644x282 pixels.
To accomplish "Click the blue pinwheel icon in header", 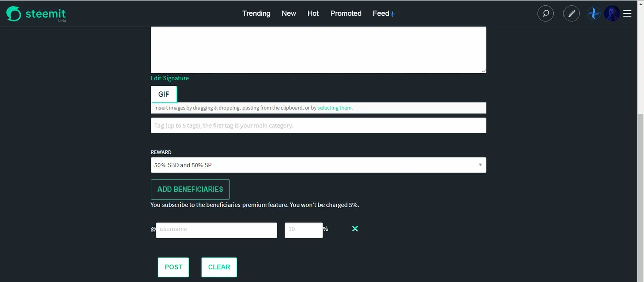I will 594,14.
